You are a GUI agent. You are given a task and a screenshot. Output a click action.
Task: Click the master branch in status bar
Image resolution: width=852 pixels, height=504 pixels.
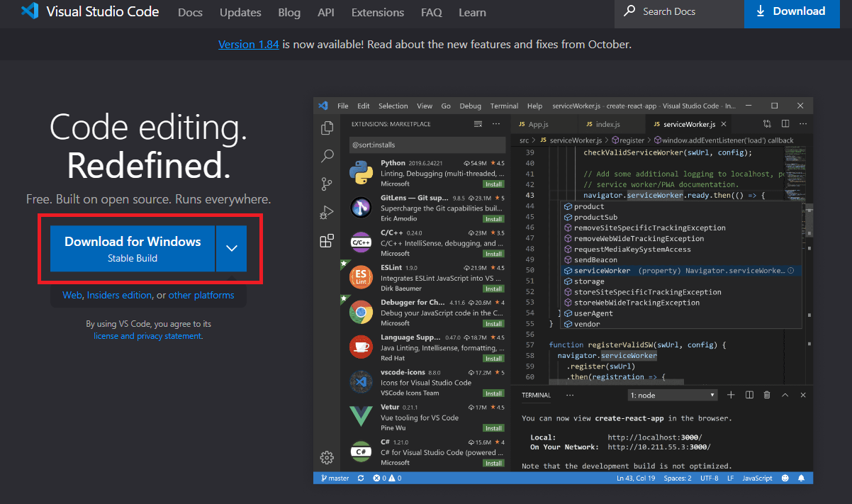(x=335, y=478)
